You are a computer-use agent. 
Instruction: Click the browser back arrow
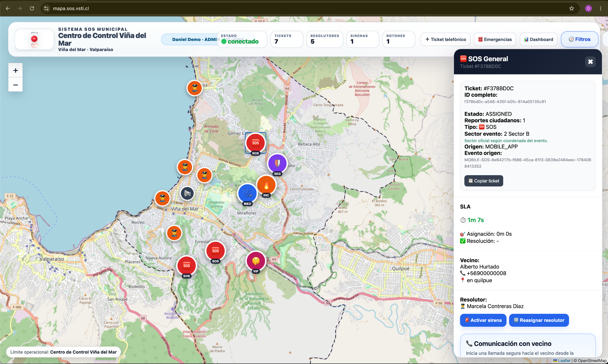point(8,8)
